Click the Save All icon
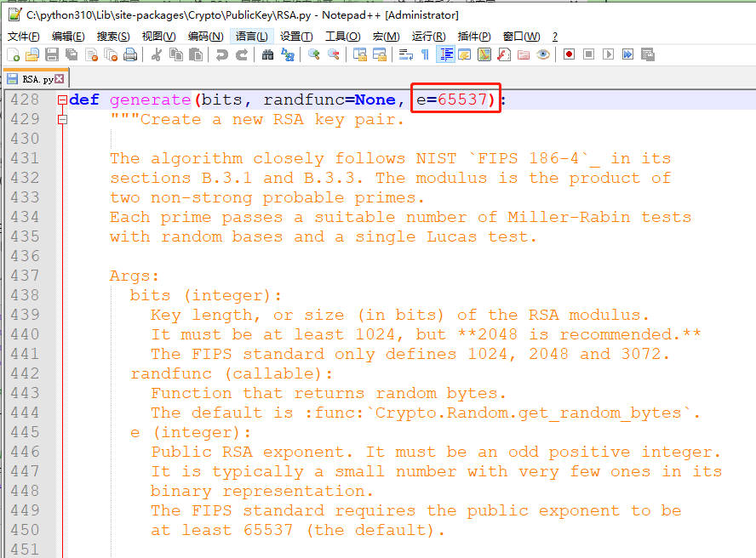 [72, 55]
